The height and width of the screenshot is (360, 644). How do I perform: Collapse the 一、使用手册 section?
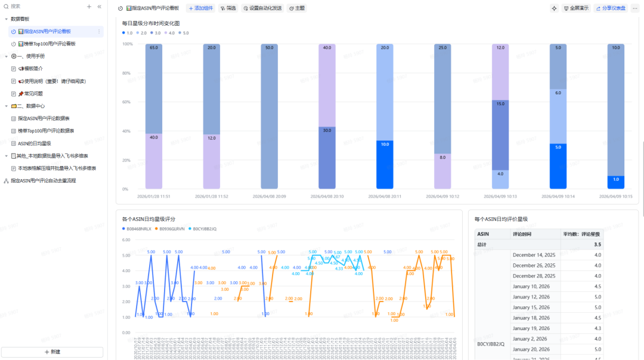[6, 56]
